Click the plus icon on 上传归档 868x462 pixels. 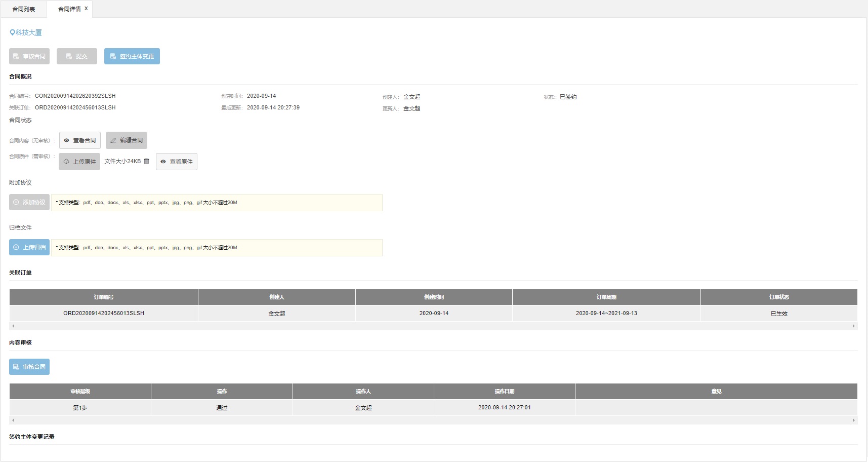point(16,247)
